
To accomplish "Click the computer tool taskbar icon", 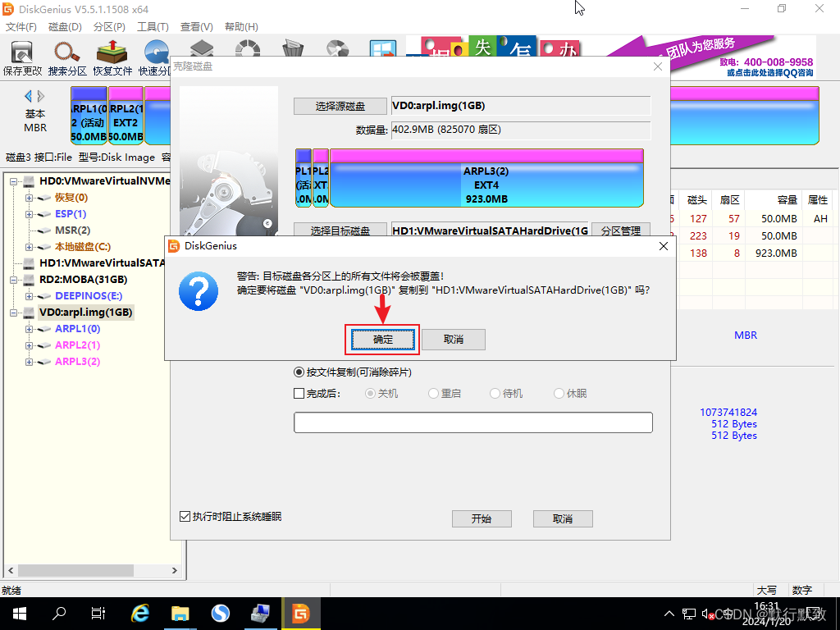I will [x=260, y=614].
